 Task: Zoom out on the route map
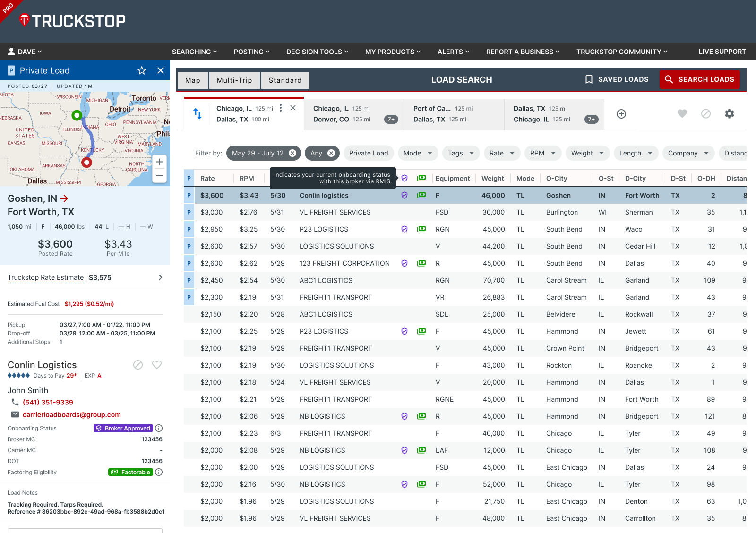click(x=160, y=176)
